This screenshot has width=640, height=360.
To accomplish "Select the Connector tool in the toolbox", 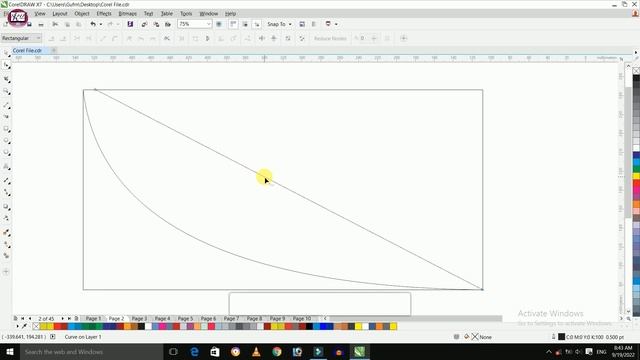I will tap(7, 192).
